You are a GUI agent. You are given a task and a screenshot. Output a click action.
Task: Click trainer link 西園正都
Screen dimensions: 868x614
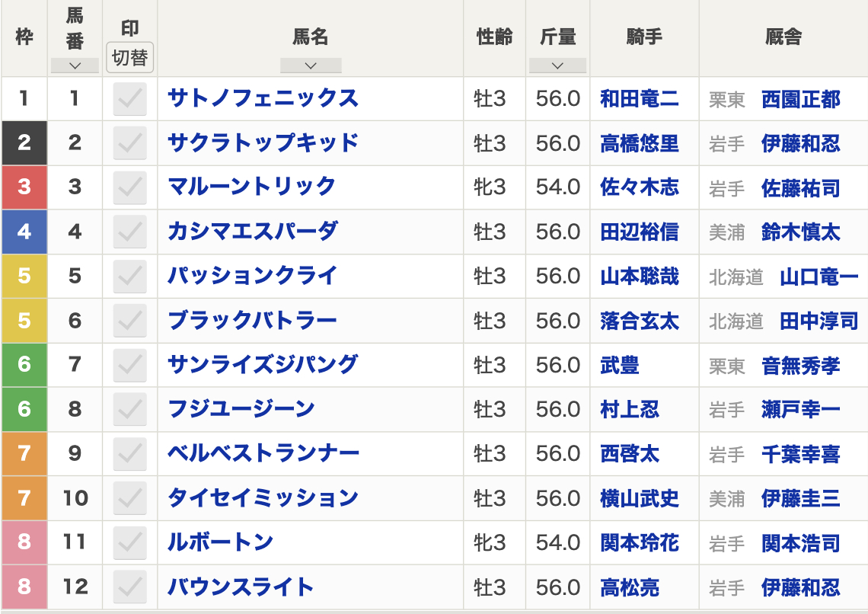[801, 99]
